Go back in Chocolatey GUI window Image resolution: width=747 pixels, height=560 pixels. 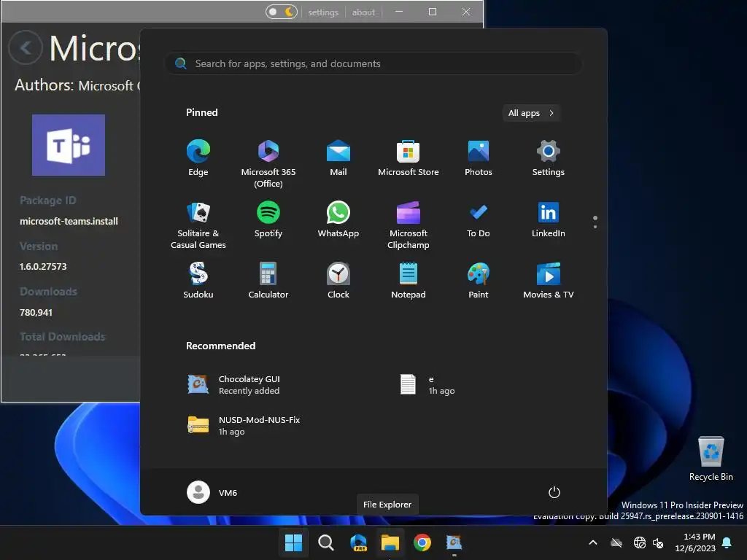[x=26, y=47]
